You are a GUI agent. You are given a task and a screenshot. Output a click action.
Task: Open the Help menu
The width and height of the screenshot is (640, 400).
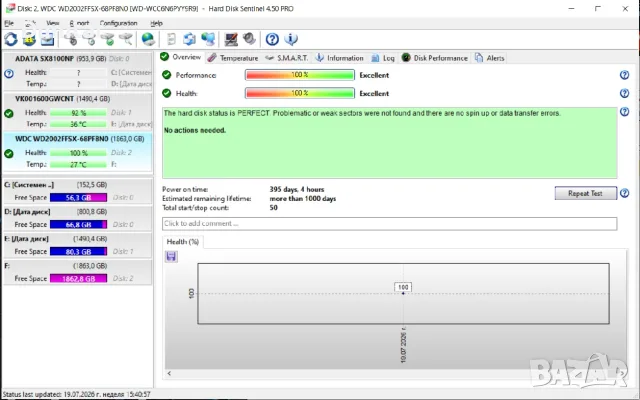(156, 23)
